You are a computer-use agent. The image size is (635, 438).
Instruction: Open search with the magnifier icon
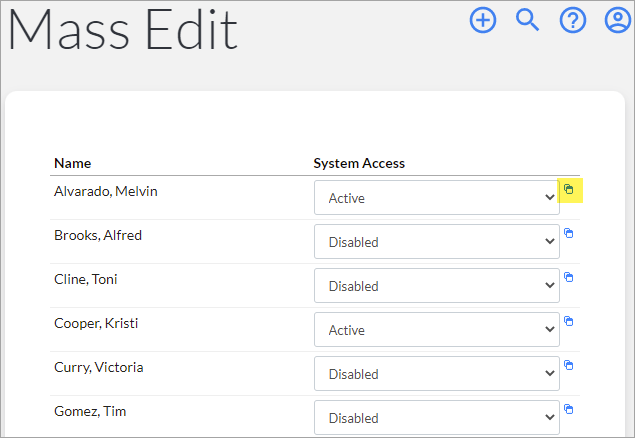(x=528, y=20)
